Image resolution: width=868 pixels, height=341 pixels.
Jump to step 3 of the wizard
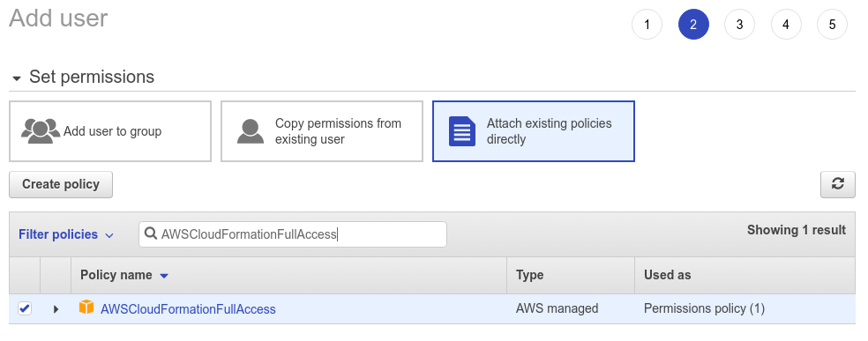(739, 25)
